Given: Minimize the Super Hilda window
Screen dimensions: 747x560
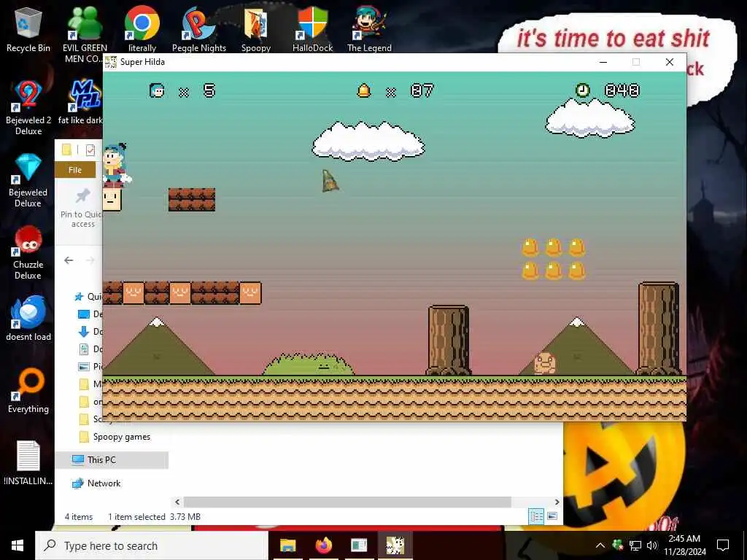Looking at the screenshot, I should tap(603, 62).
